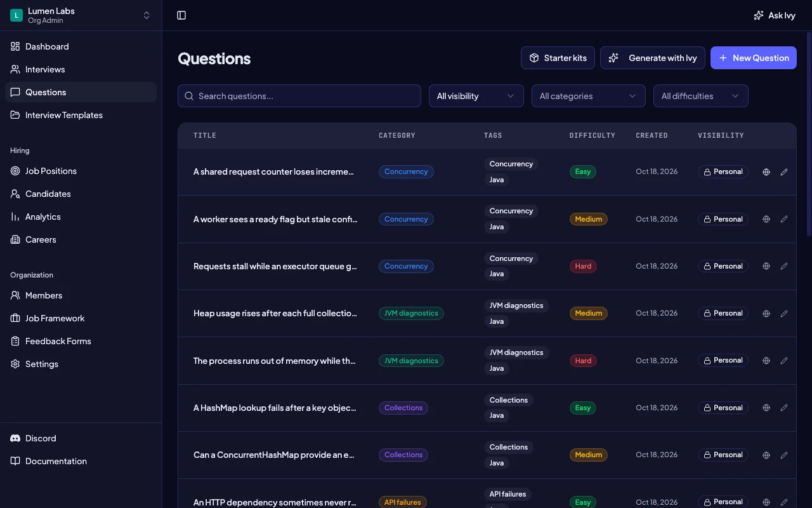
Task: Click "Generate with Ivy"
Action: point(653,58)
